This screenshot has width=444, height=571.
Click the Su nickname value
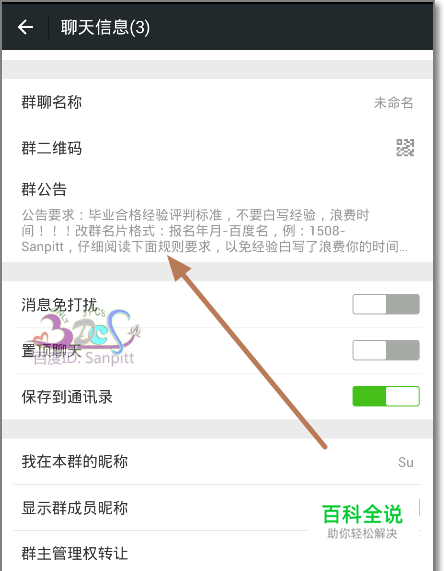tap(406, 462)
